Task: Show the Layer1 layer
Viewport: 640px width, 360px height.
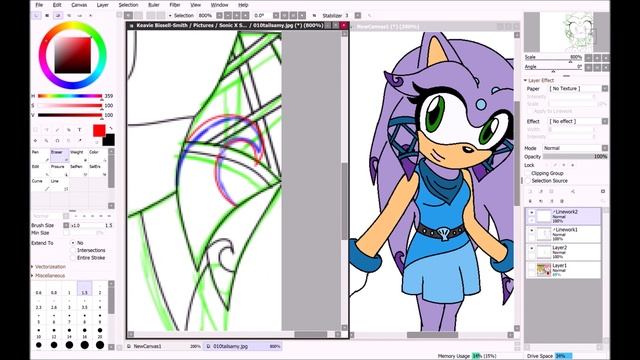Action: [x=531, y=266]
